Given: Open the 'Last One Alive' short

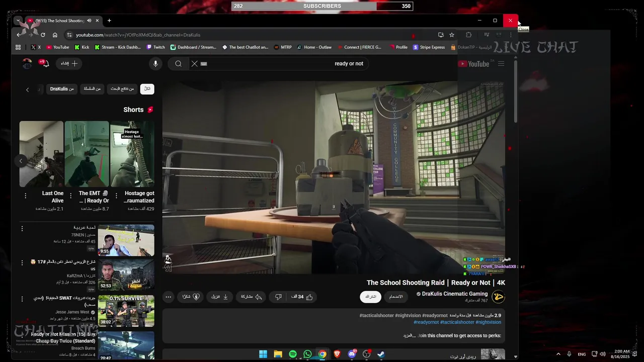Looking at the screenshot, I should [41, 154].
